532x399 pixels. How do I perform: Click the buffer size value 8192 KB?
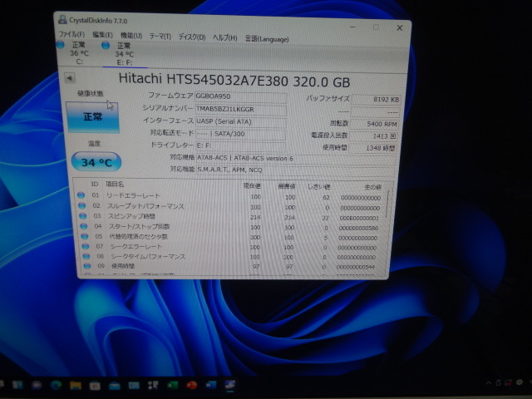(375, 100)
